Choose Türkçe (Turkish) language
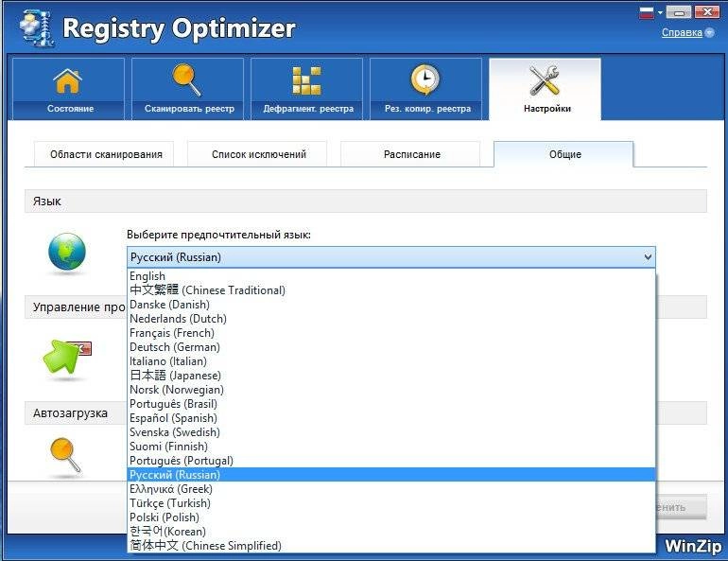The image size is (728, 561). click(390, 503)
